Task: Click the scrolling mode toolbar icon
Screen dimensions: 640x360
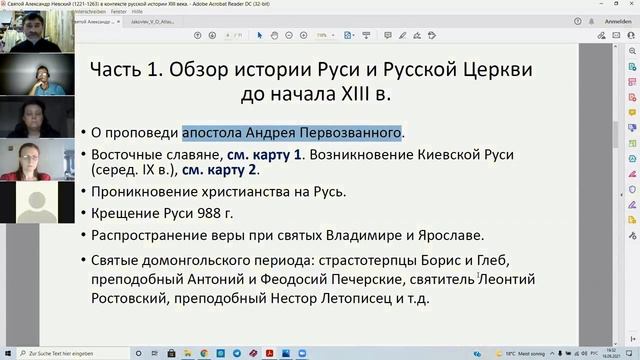Action: [x=366, y=36]
